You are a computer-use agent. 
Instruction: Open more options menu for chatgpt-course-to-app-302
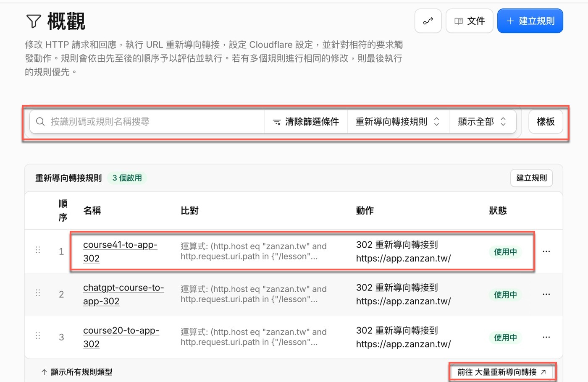tap(546, 294)
